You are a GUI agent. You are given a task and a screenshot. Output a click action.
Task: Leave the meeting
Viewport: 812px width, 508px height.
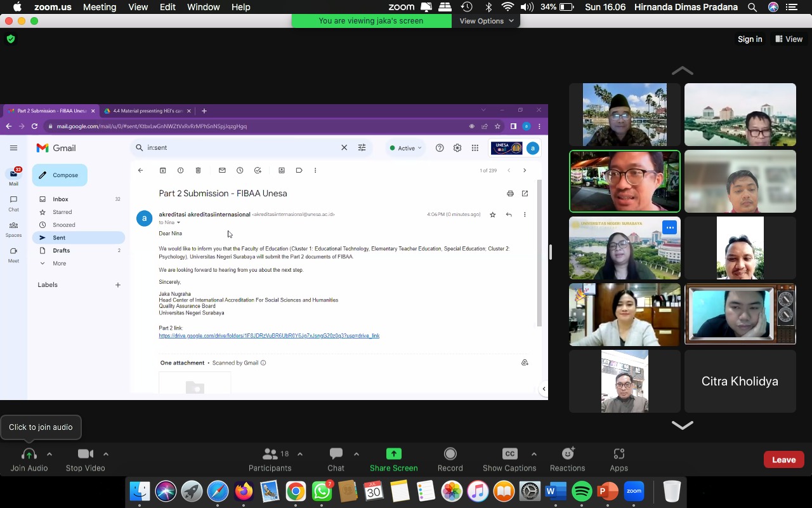pyautogui.click(x=783, y=460)
